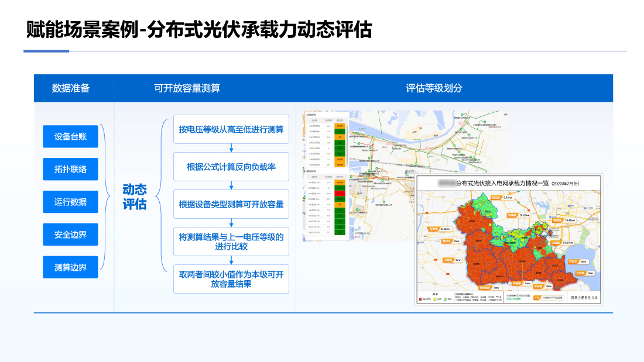644x362 pixels.
Task: Open the 可开放容量测算 header tab
Action: tap(187, 88)
